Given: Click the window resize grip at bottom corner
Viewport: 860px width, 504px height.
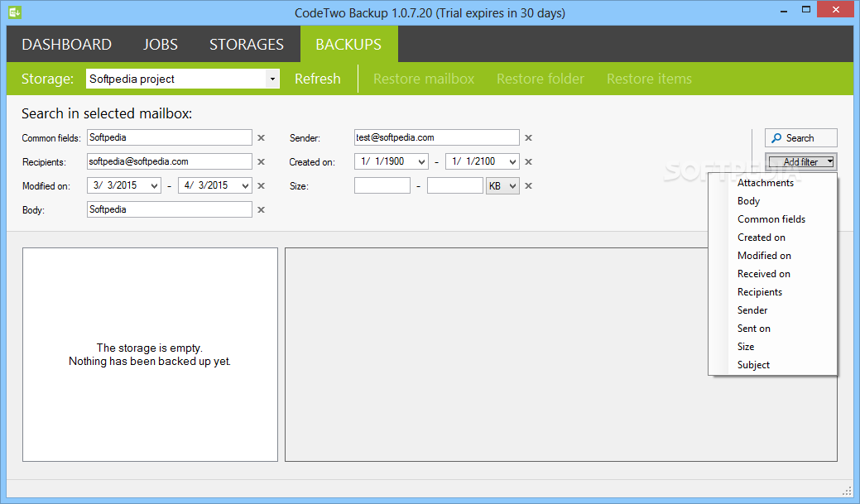Looking at the screenshot, I should [x=847, y=491].
